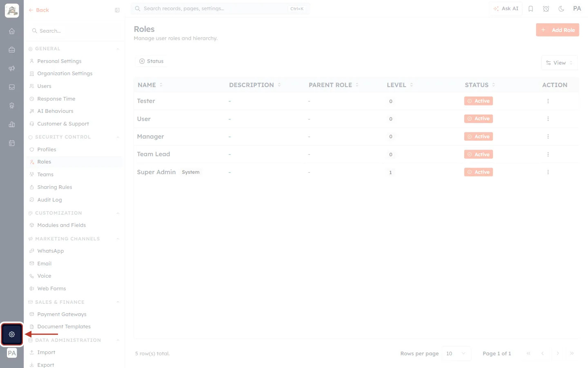This screenshot has width=588, height=368.
Task: Collapse the General section chevron
Action: tap(118, 49)
